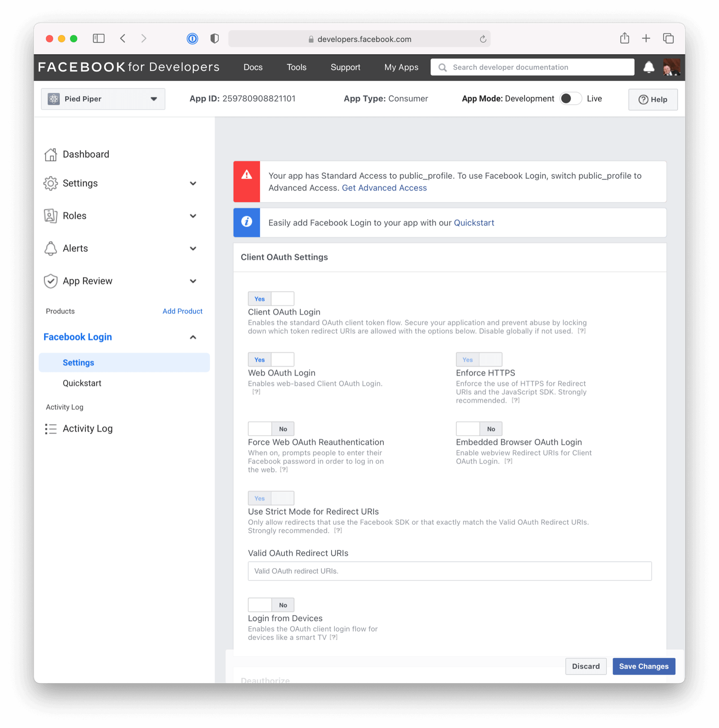Viewport: 719px width, 728px height.
Task: Enable Embedded Browser OAuth Login
Action: pos(479,429)
